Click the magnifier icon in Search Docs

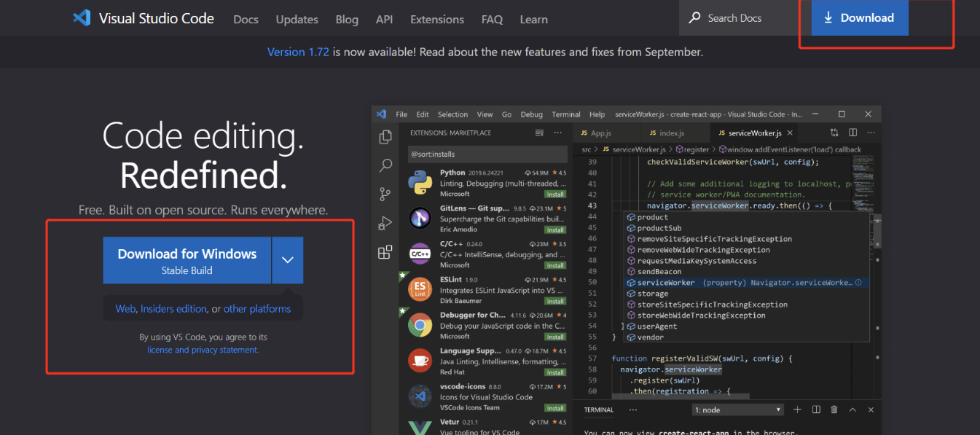695,17
